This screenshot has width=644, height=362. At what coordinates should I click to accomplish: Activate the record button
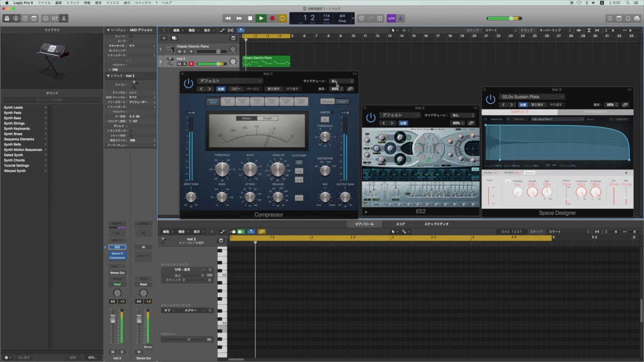click(x=272, y=18)
